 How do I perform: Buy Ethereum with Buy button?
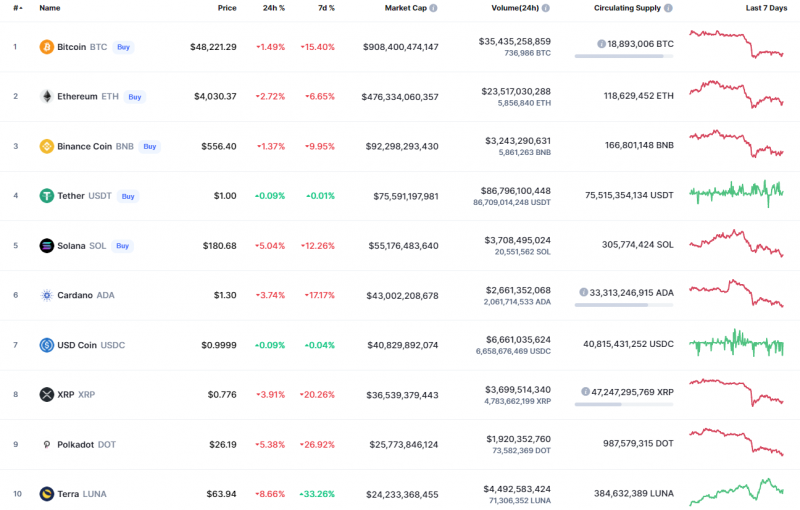135,97
